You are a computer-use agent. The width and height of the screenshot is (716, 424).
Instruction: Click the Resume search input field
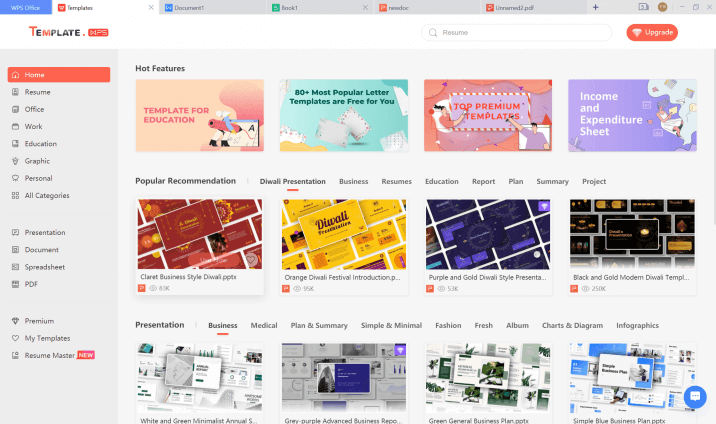(520, 33)
